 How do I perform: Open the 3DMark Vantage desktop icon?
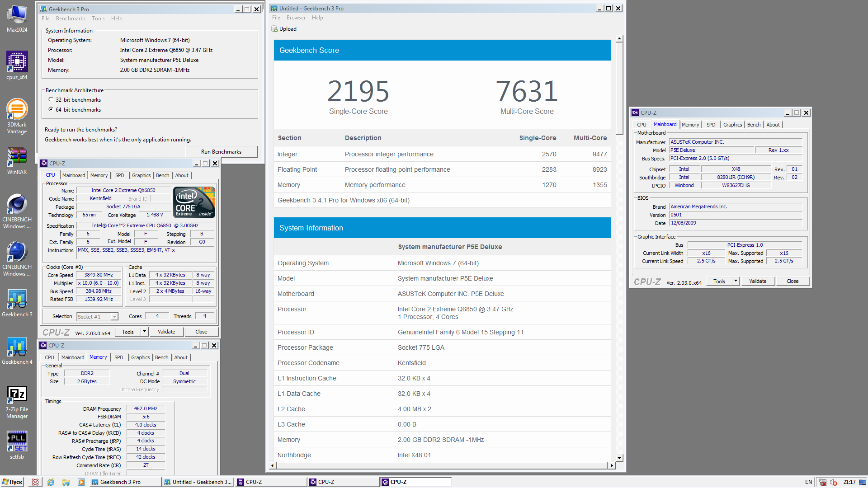[x=17, y=117]
